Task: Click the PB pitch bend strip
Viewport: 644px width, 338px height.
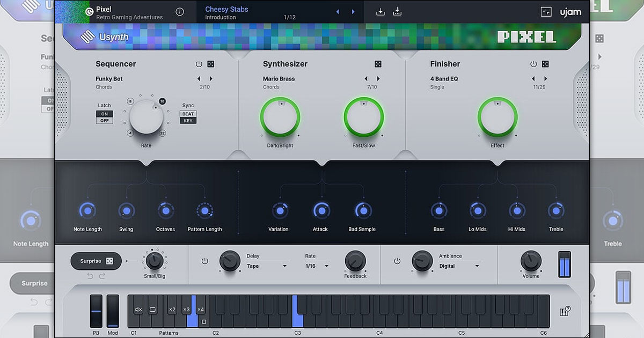Action: point(96,311)
